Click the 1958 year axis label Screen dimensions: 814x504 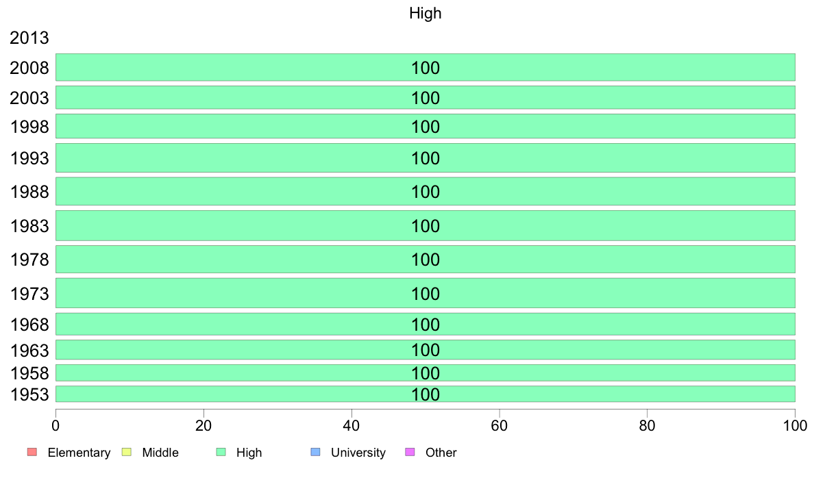pyautogui.click(x=29, y=373)
